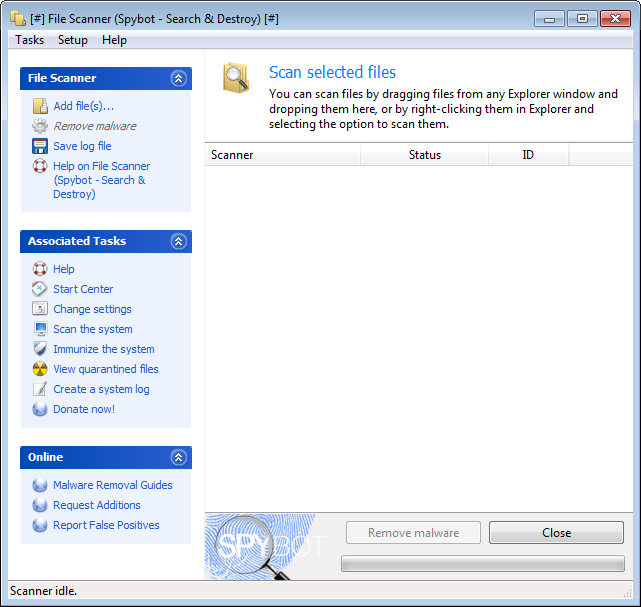The image size is (641, 607).
Task: Click Report False Positives link
Action: [106, 525]
